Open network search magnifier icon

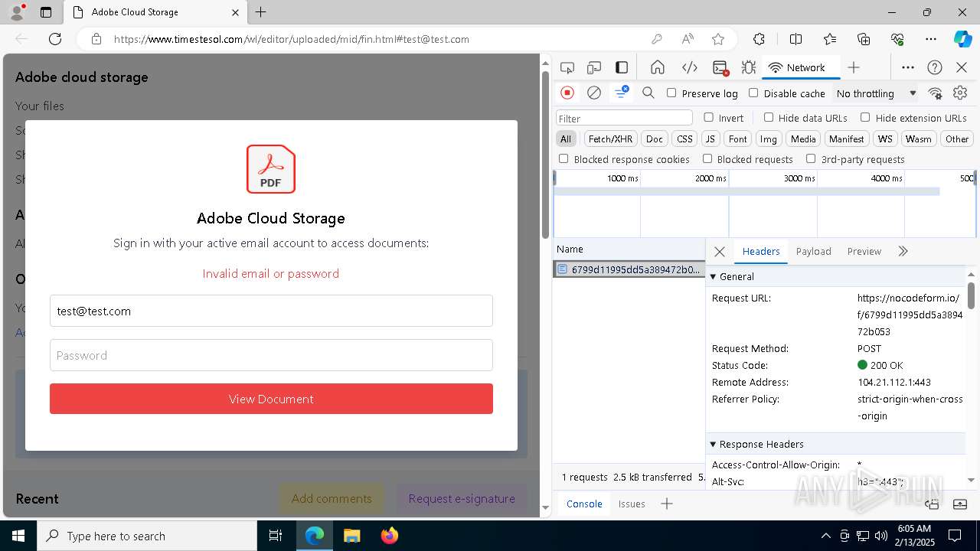tap(648, 93)
